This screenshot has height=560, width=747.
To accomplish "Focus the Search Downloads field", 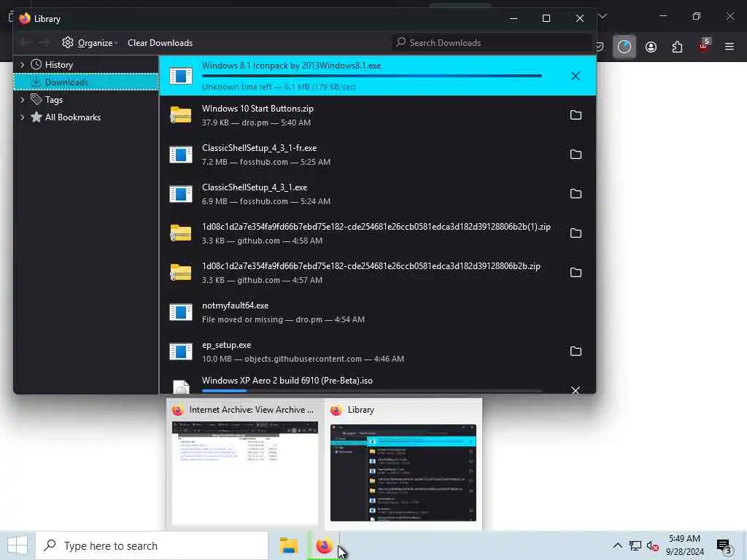I will tap(492, 43).
